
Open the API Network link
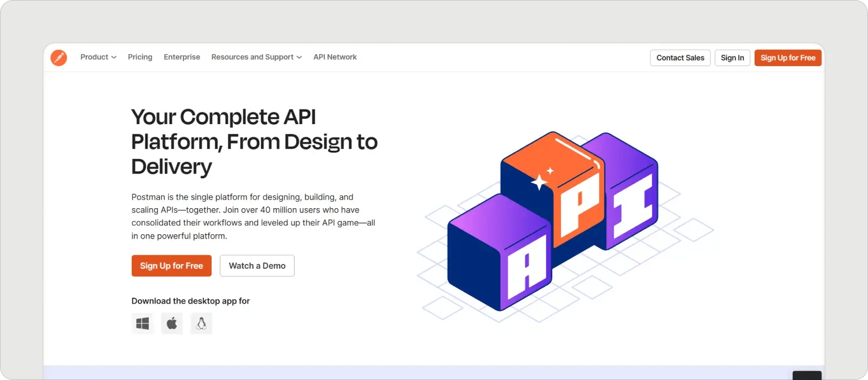pyautogui.click(x=335, y=57)
